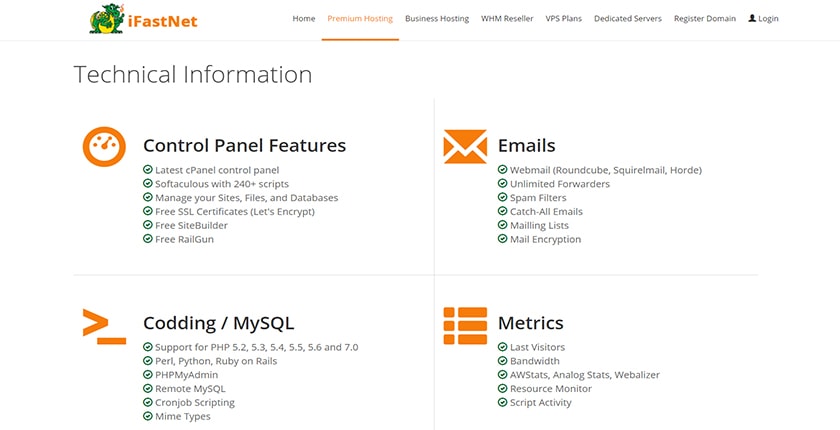The image size is (840, 430).
Task: Click the iFastNet dragon logo
Action: click(107, 19)
